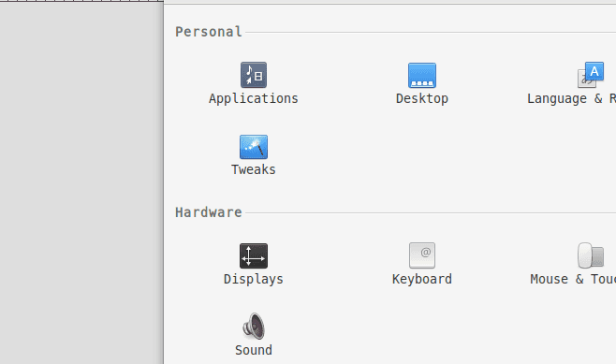Open the Displays icon with arrows
Viewport: 616px width, 364px height.
tap(254, 255)
